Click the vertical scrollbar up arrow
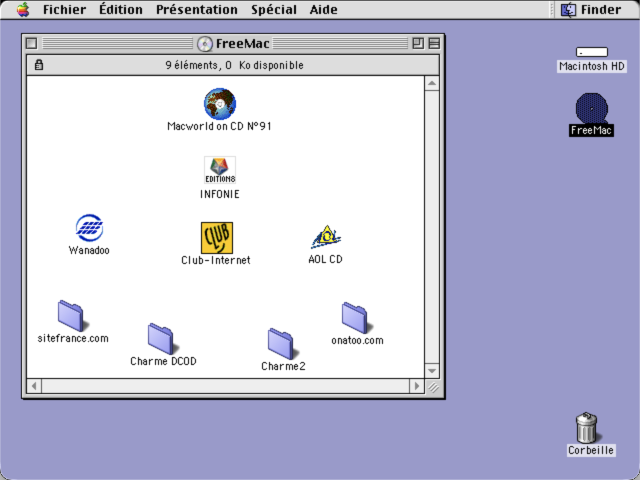The height and width of the screenshot is (480, 640). (432, 84)
